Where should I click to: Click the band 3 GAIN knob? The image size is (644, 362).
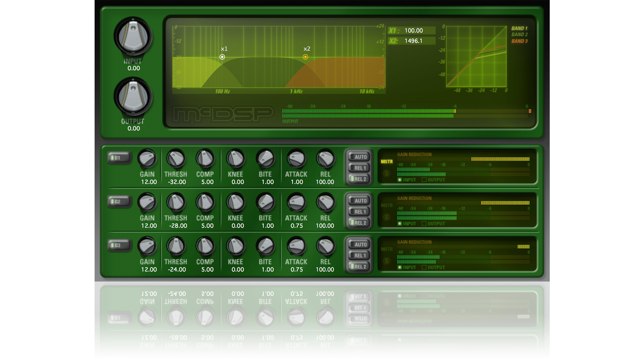coord(147,246)
